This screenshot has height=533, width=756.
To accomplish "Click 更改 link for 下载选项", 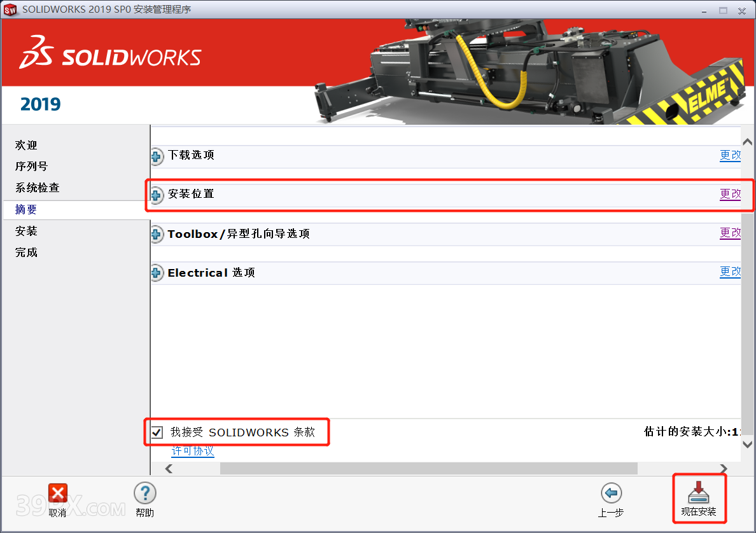I will click(x=730, y=155).
